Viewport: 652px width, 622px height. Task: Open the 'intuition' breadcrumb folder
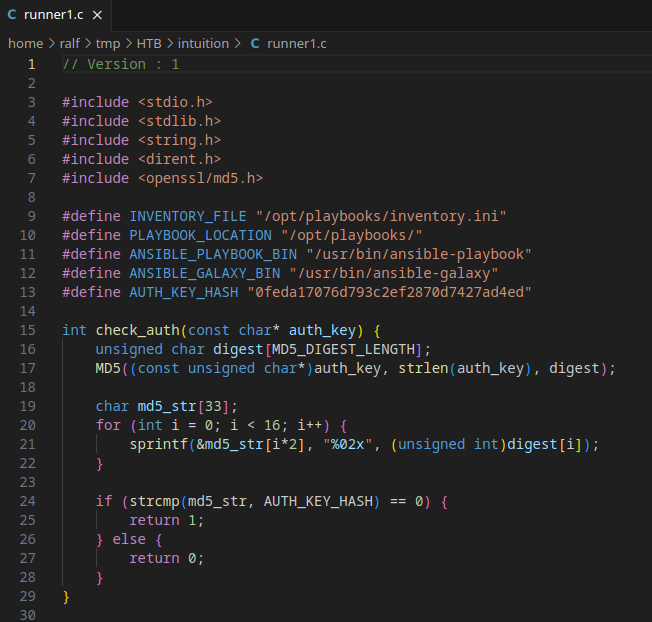click(x=203, y=43)
